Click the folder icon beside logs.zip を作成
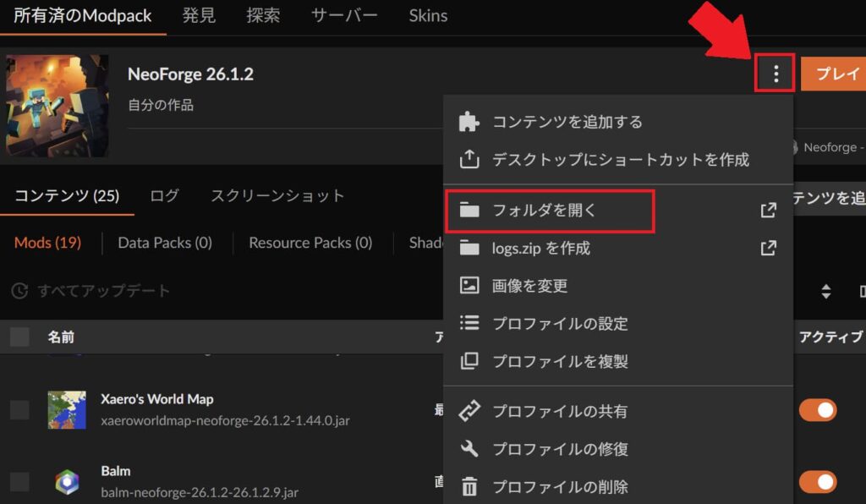This screenshot has width=866, height=504. (469, 248)
